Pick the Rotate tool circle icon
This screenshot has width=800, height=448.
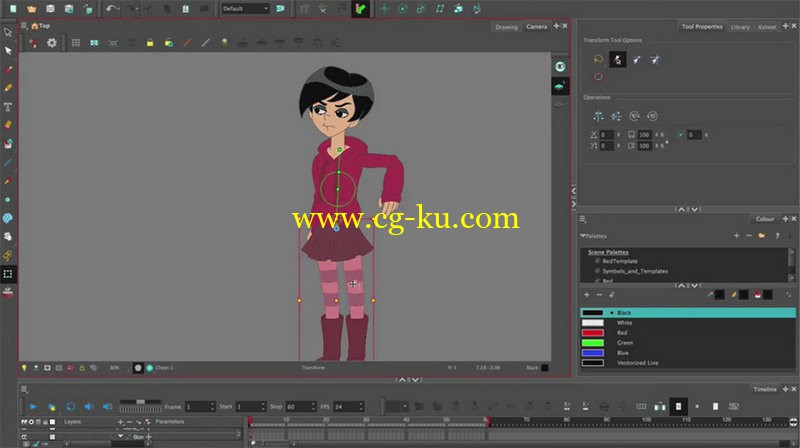click(x=403, y=9)
